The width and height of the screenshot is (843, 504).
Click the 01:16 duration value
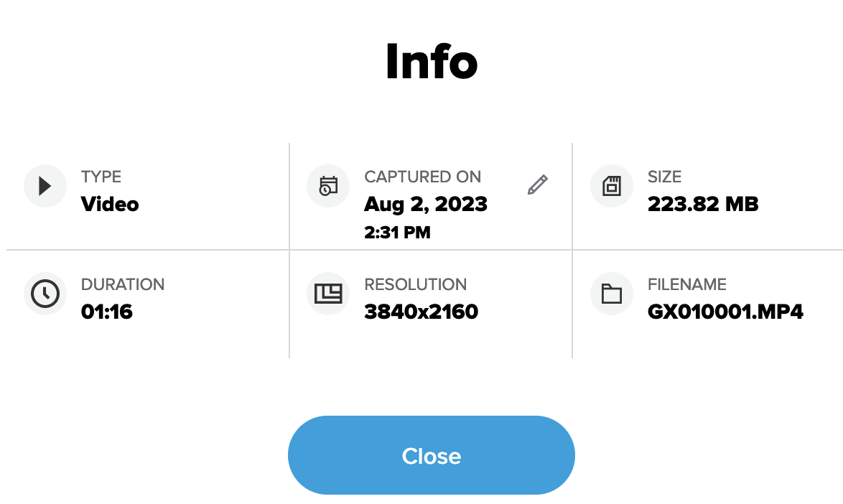point(107,312)
